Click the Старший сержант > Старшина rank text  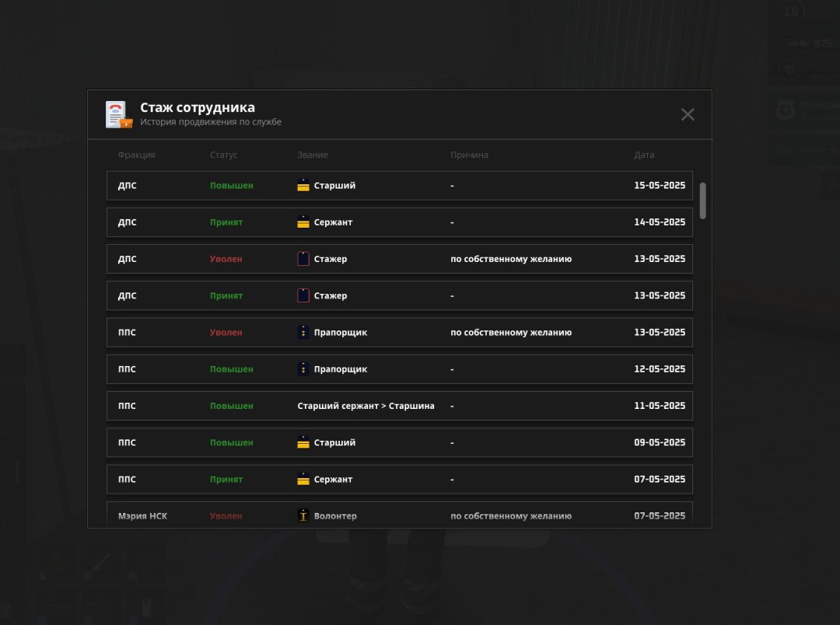[366, 406]
